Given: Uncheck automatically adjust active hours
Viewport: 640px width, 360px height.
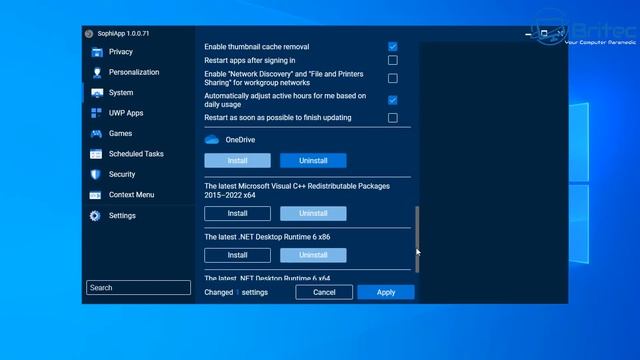Looking at the screenshot, I should click(393, 100).
